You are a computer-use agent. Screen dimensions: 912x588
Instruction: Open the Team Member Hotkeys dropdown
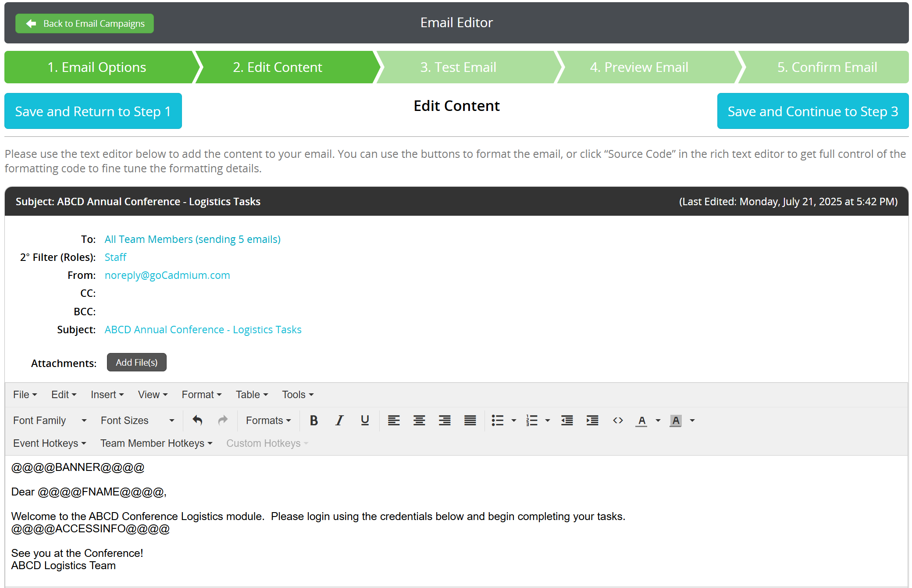[156, 443]
